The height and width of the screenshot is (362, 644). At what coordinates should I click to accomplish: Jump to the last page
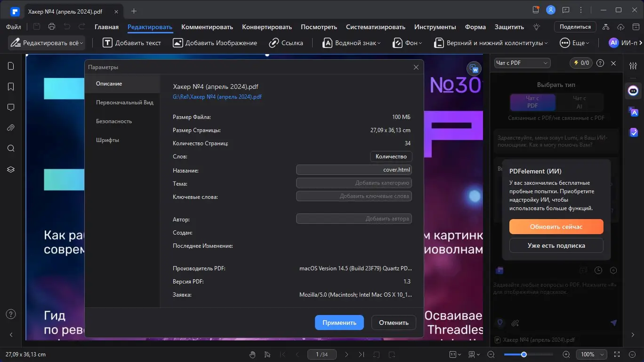click(362, 354)
